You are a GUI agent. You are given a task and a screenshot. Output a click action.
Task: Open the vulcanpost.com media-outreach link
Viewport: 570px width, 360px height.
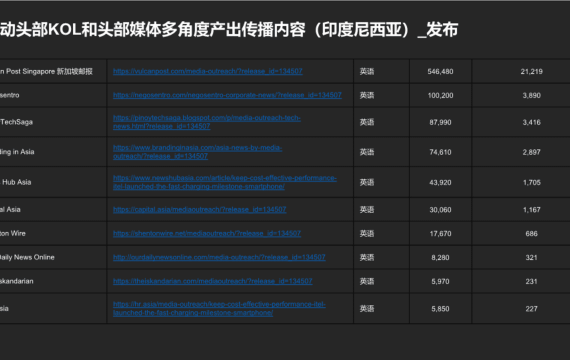coord(208,71)
